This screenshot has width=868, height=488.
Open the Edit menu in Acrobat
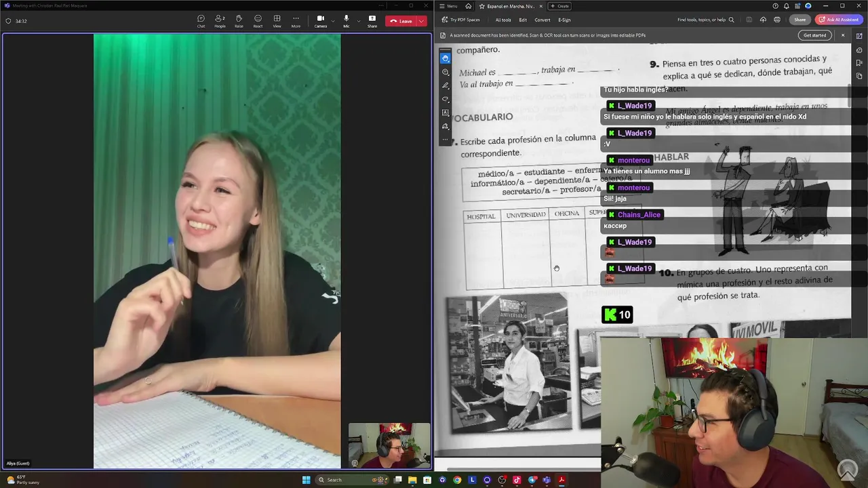pyautogui.click(x=523, y=20)
